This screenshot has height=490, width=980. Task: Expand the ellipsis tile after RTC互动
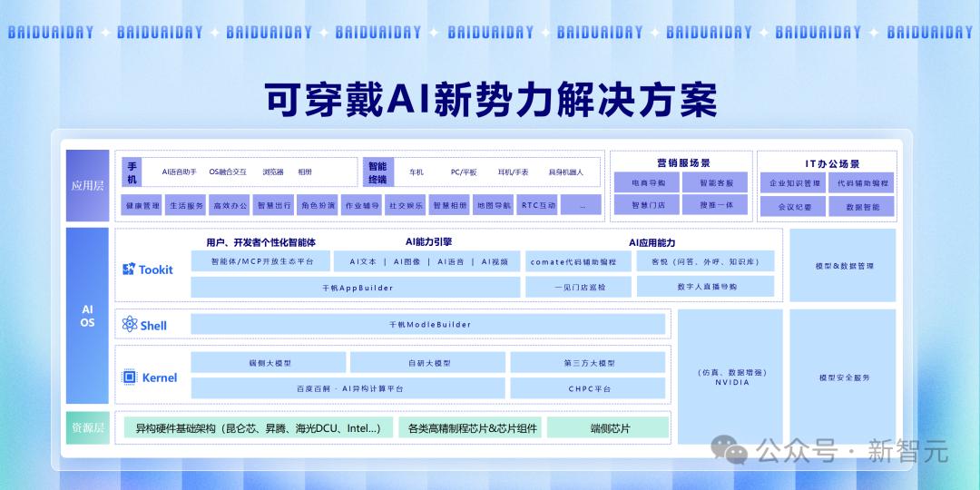(x=582, y=205)
